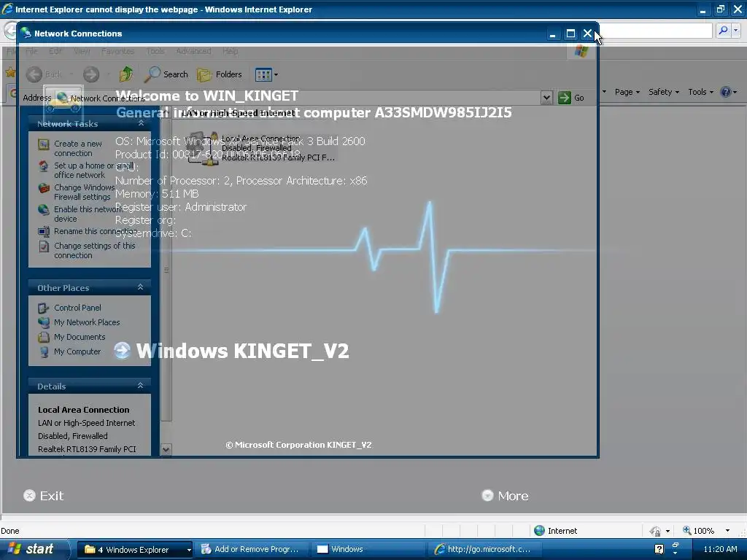Open My Network Places

(87, 322)
